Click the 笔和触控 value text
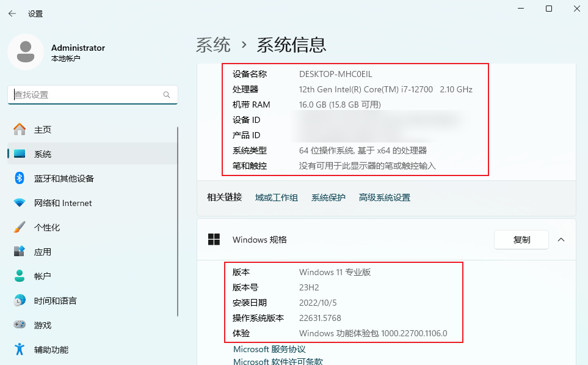 (367, 166)
